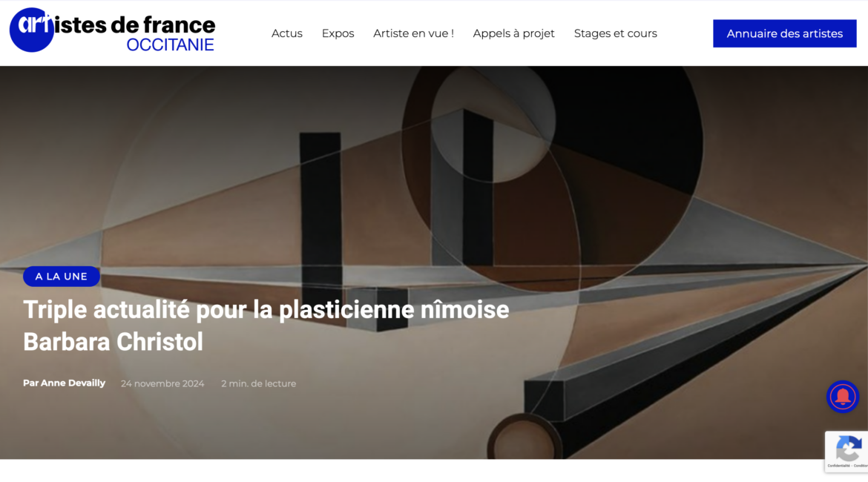Open Stages et cours section
This screenshot has height=482, width=868.
click(616, 33)
